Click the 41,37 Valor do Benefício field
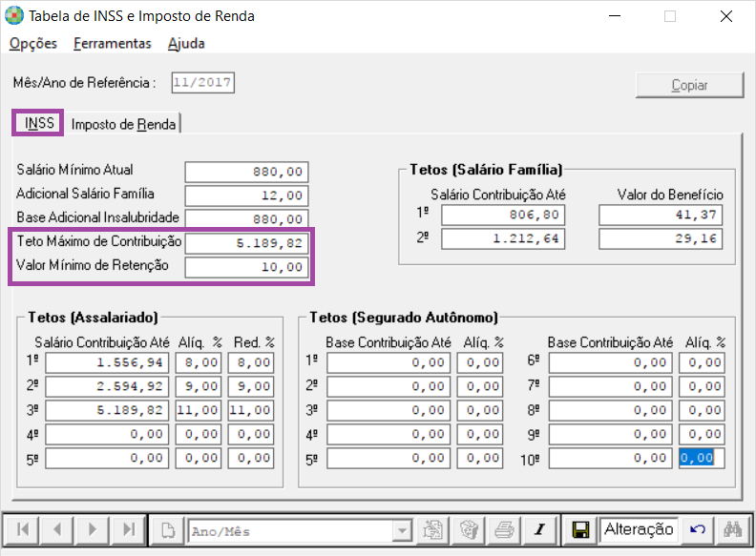Image resolution: width=756 pixels, height=556 pixels. (661, 215)
